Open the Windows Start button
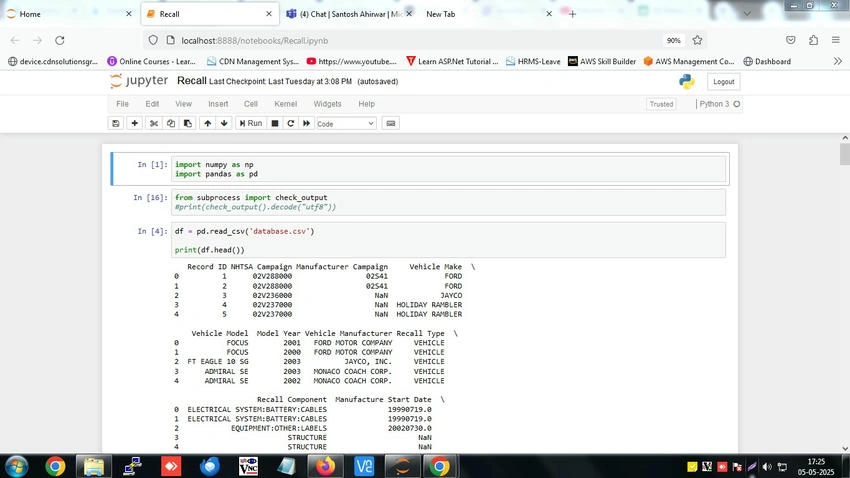 16,466
